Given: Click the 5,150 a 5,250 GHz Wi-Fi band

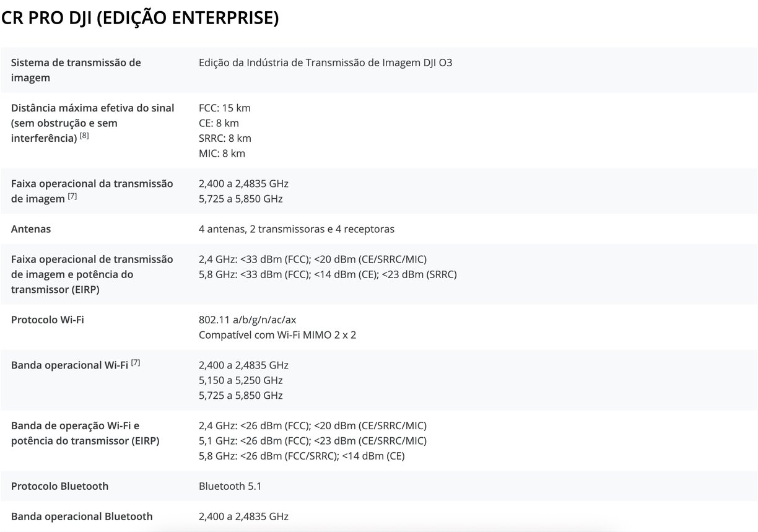Looking at the screenshot, I should tap(241, 380).
